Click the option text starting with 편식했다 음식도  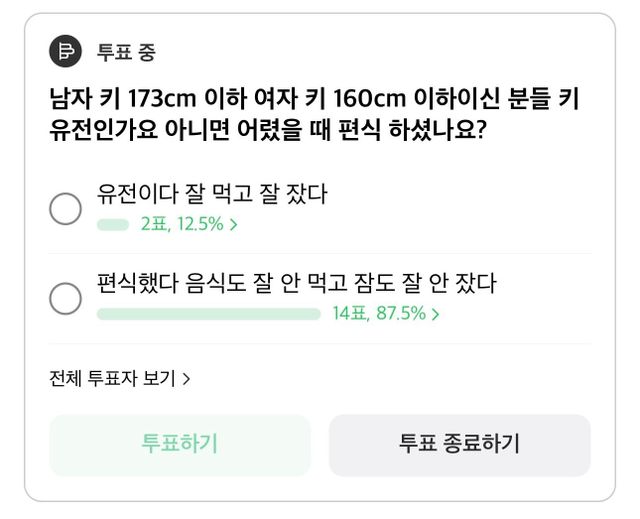(297, 284)
